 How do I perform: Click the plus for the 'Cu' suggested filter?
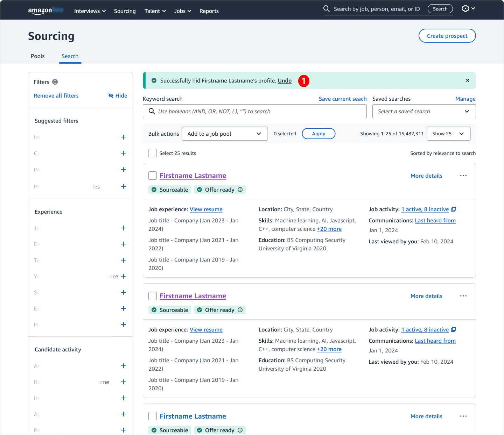point(124,153)
